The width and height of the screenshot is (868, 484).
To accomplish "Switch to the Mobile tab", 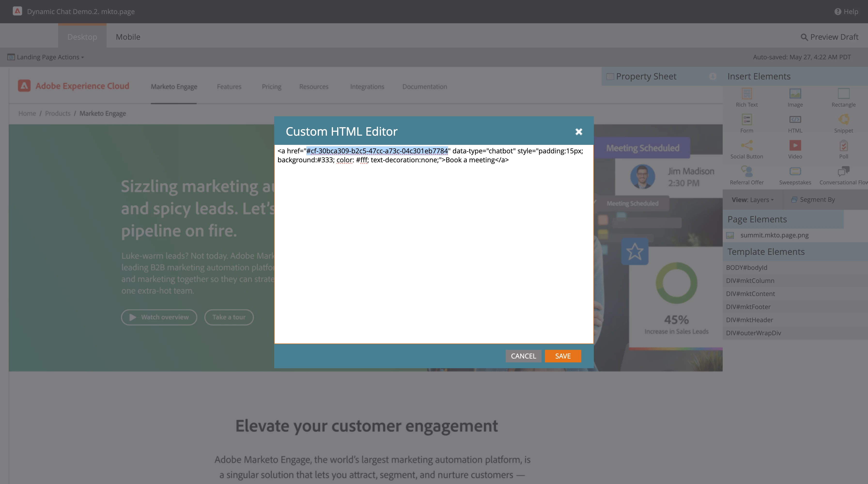I will [128, 37].
